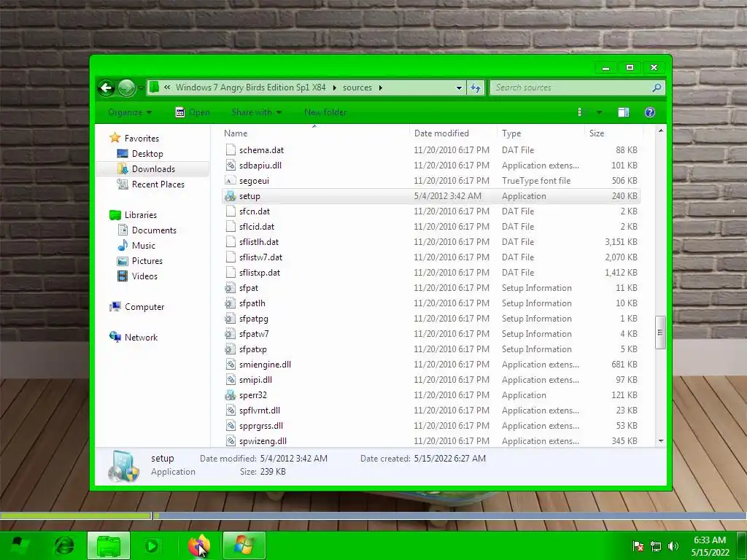Viewport: 747px width, 560px height.
Task: Click New folder in the toolbar
Action: pyautogui.click(x=325, y=112)
